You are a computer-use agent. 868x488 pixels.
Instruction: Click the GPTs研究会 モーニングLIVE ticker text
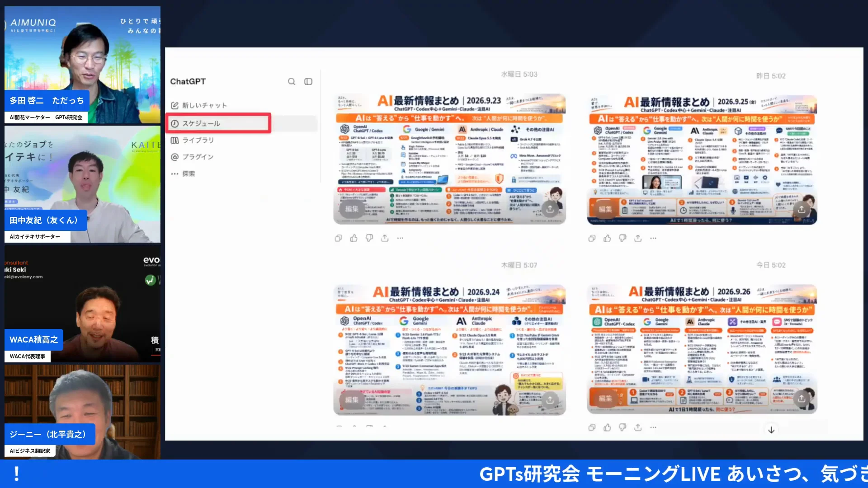point(674,474)
